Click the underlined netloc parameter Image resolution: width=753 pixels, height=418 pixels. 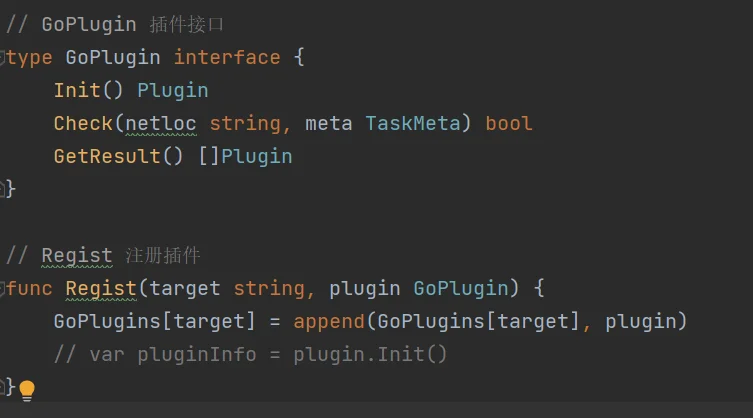[161, 124]
